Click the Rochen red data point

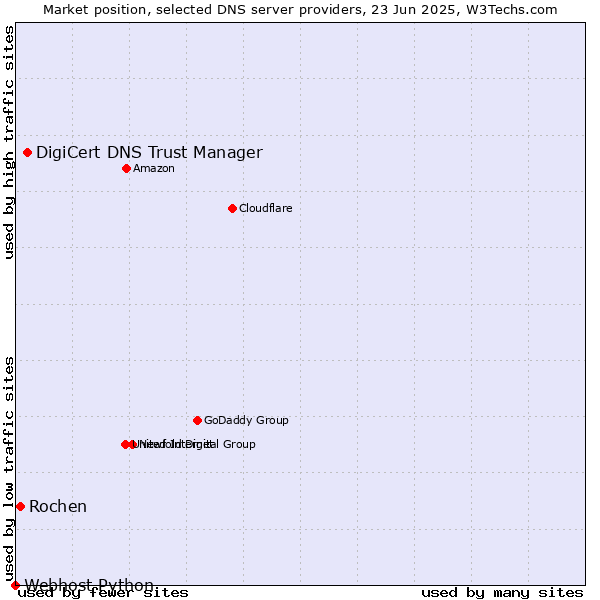coord(21,507)
